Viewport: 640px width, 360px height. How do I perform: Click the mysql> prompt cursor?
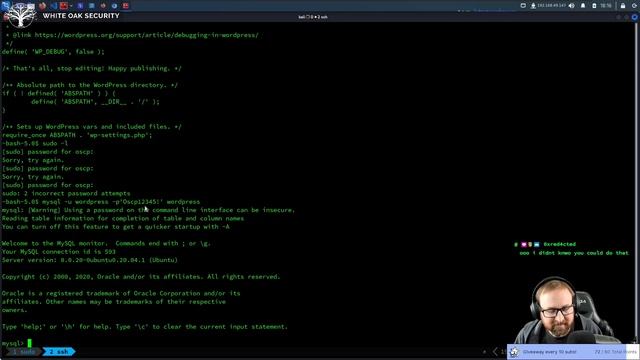click(x=29, y=343)
